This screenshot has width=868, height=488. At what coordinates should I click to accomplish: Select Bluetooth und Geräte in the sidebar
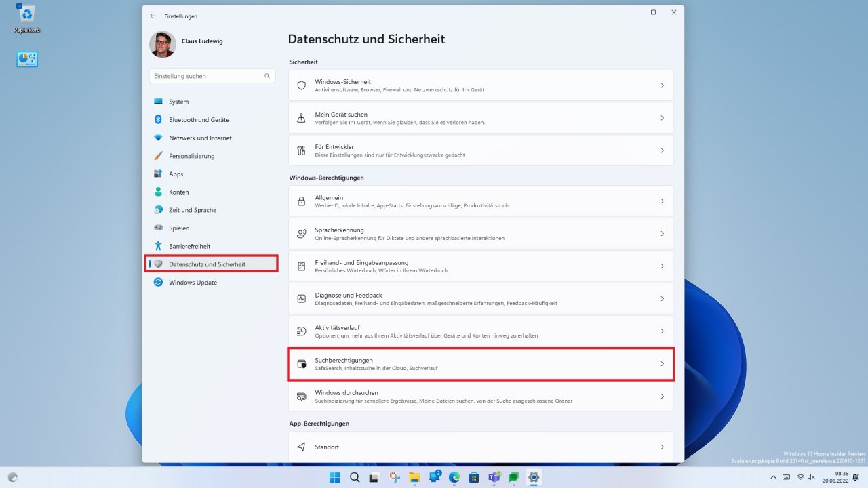tap(212, 120)
